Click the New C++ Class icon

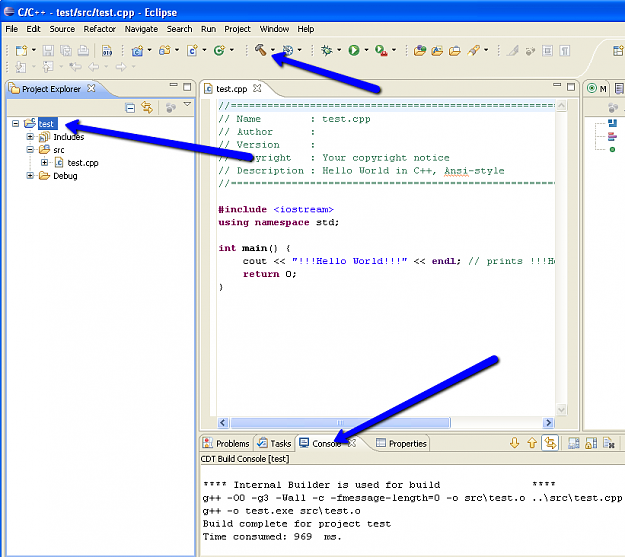[x=219, y=51]
